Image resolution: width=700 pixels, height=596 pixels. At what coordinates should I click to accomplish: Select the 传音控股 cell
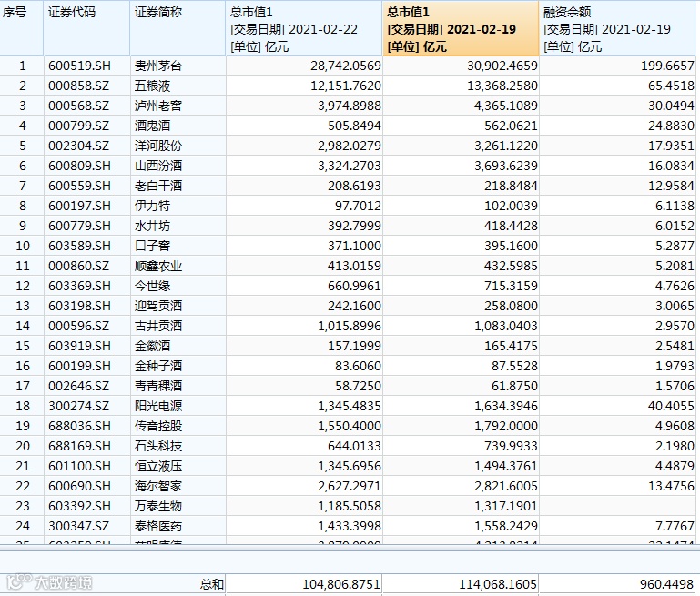158,426
